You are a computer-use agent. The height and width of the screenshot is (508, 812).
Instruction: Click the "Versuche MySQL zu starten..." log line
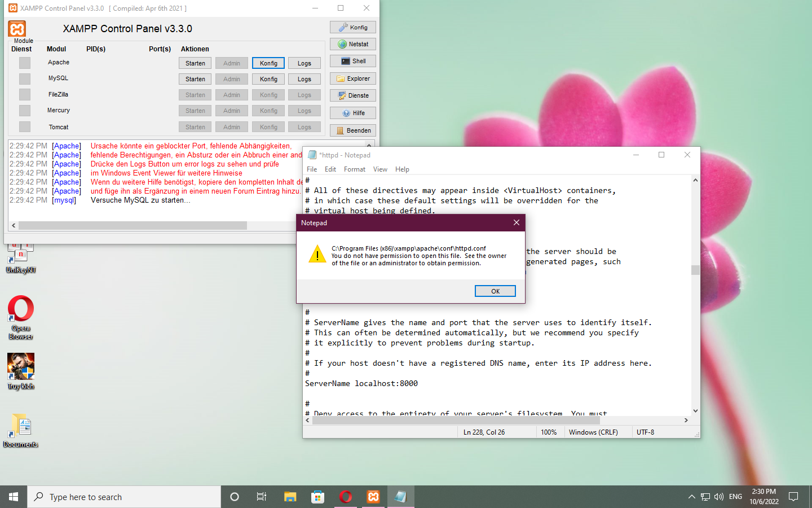coord(140,200)
